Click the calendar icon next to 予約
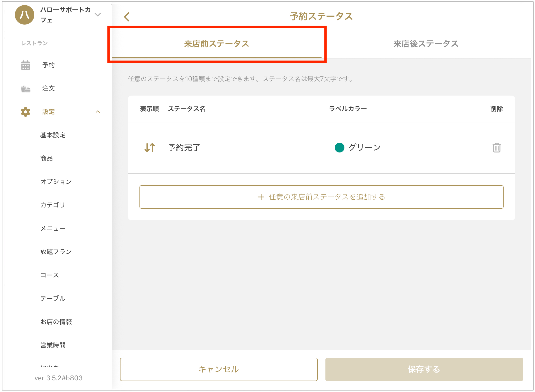Viewport: 535px width, 392px height. (26, 65)
